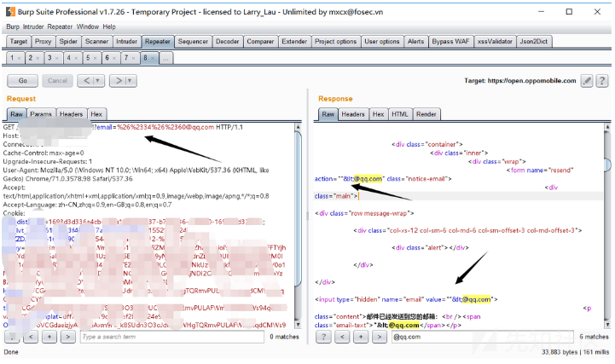Open Repeater help question mark icon
This screenshot has width=615, height=364.
pos(601,80)
